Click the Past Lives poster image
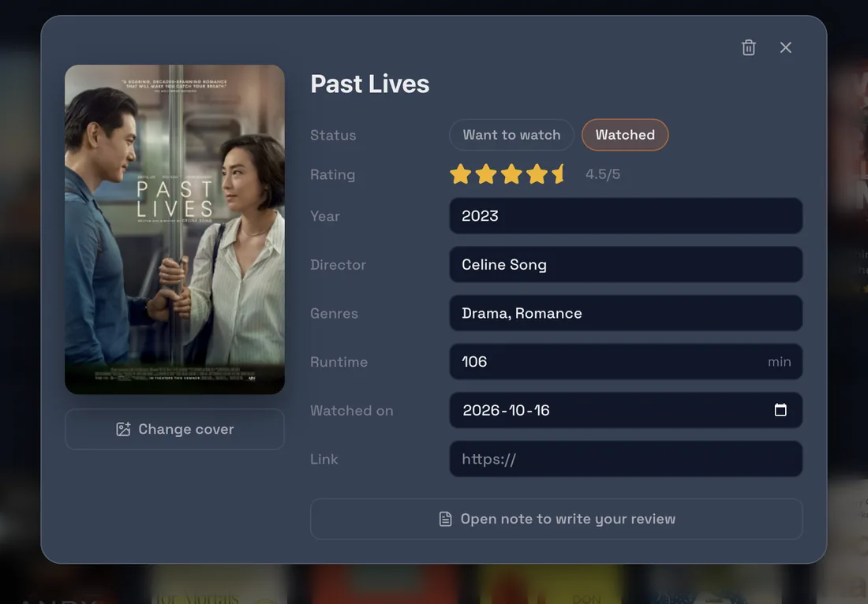The width and height of the screenshot is (868, 604). pyautogui.click(x=175, y=229)
